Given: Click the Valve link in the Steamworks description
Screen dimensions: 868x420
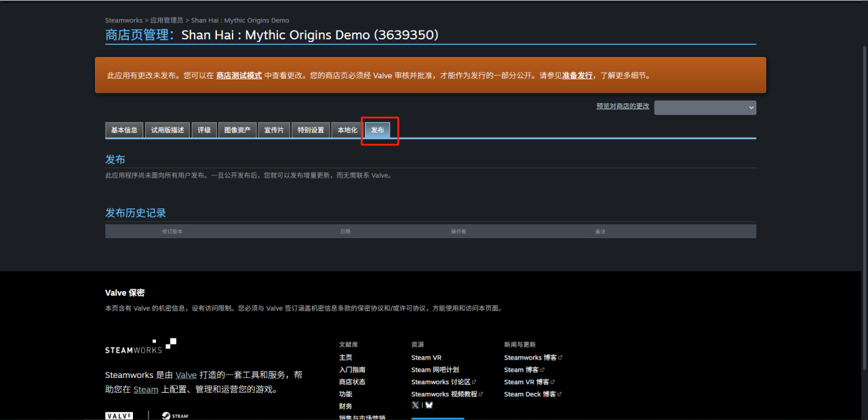Looking at the screenshot, I should [x=186, y=375].
